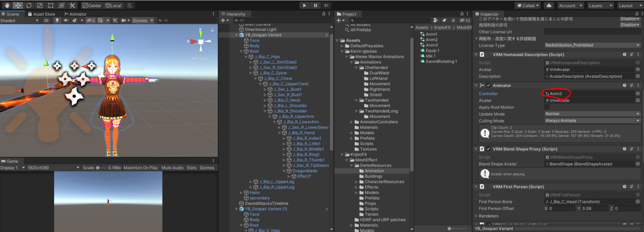Open Component tools icon in Scene toolbar
The image size is (644, 232).
115,20
